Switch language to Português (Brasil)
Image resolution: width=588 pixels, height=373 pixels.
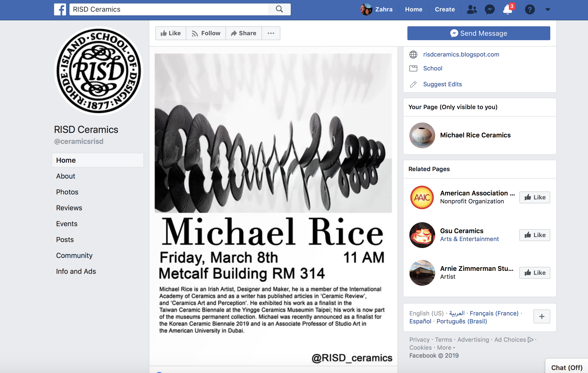(x=462, y=321)
